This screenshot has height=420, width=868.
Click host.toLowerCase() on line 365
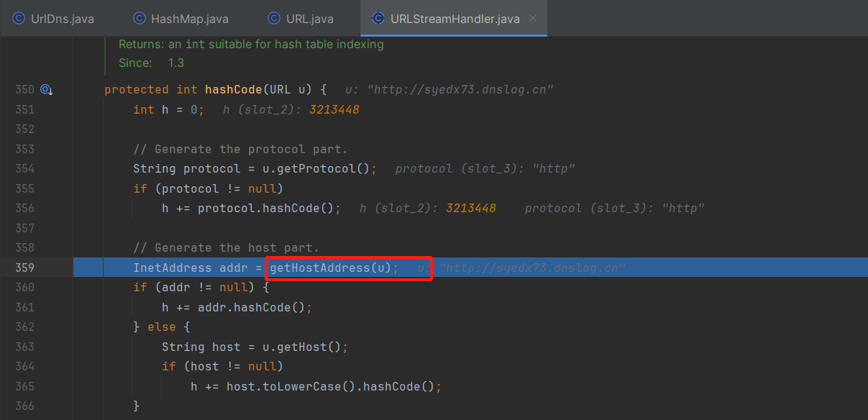coord(291,386)
